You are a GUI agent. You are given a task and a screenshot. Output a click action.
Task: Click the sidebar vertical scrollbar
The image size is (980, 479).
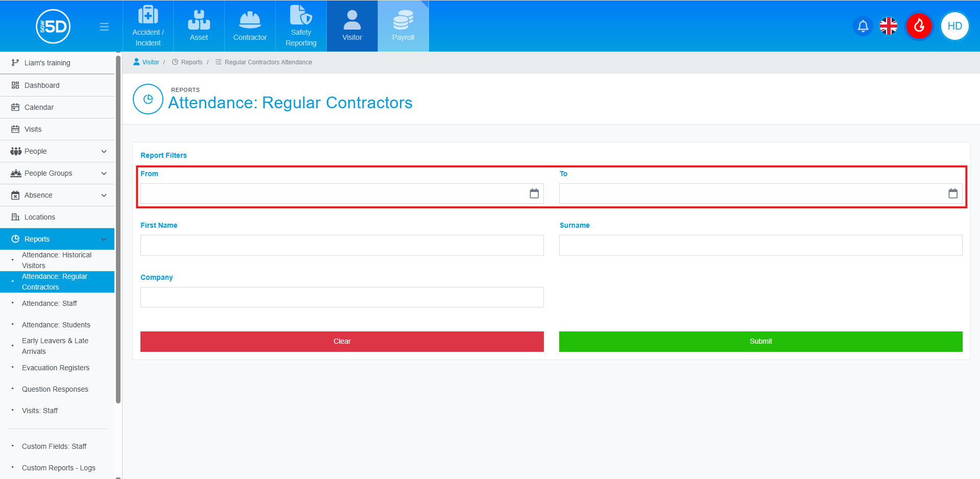[118, 230]
